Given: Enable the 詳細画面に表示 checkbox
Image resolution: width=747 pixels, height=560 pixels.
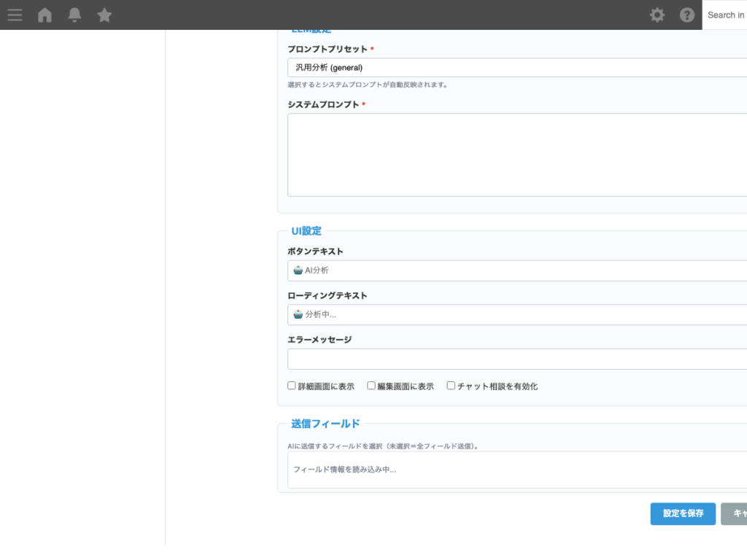Looking at the screenshot, I should click(291, 385).
